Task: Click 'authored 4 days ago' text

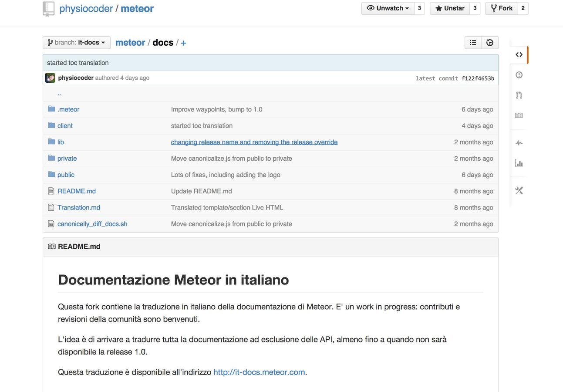Action: 122,78
